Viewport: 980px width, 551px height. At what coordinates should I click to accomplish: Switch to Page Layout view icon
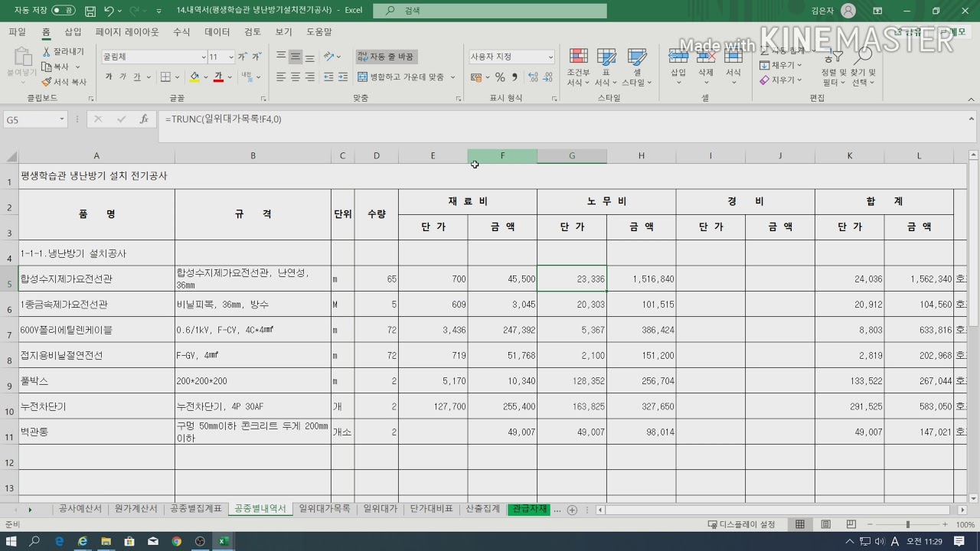pyautogui.click(x=825, y=524)
